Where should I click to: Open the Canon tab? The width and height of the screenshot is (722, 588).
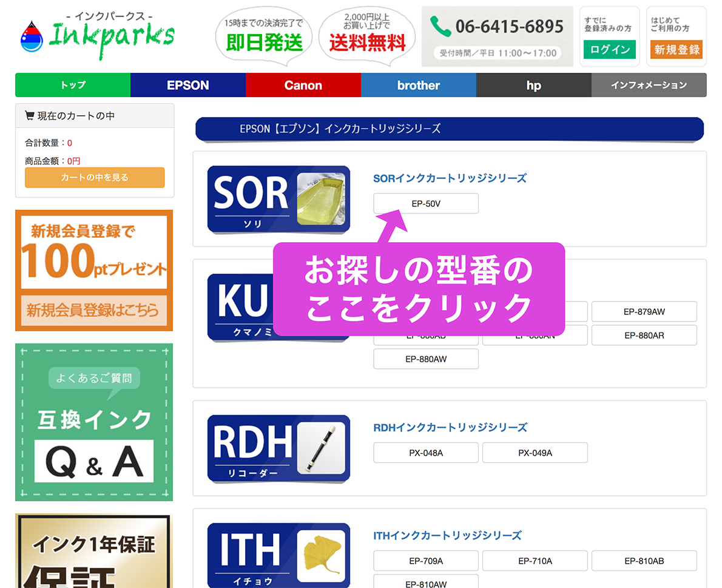pos(303,85)
